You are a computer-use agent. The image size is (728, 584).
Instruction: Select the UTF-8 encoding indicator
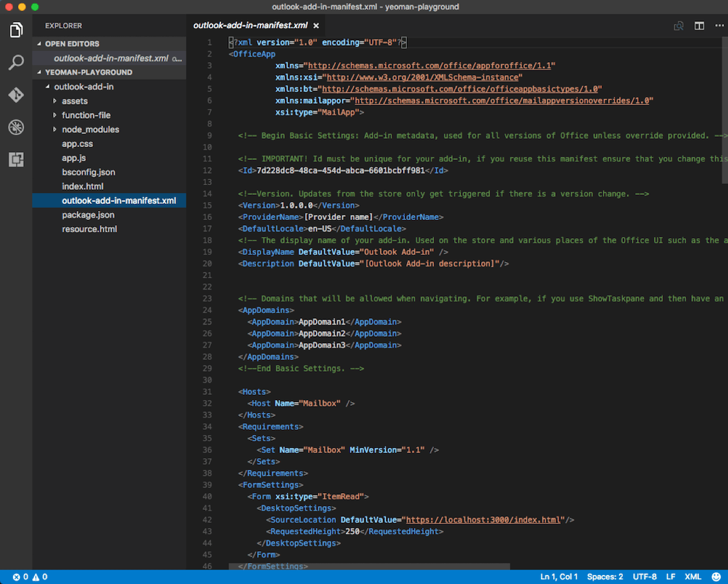tap(644, 576)
